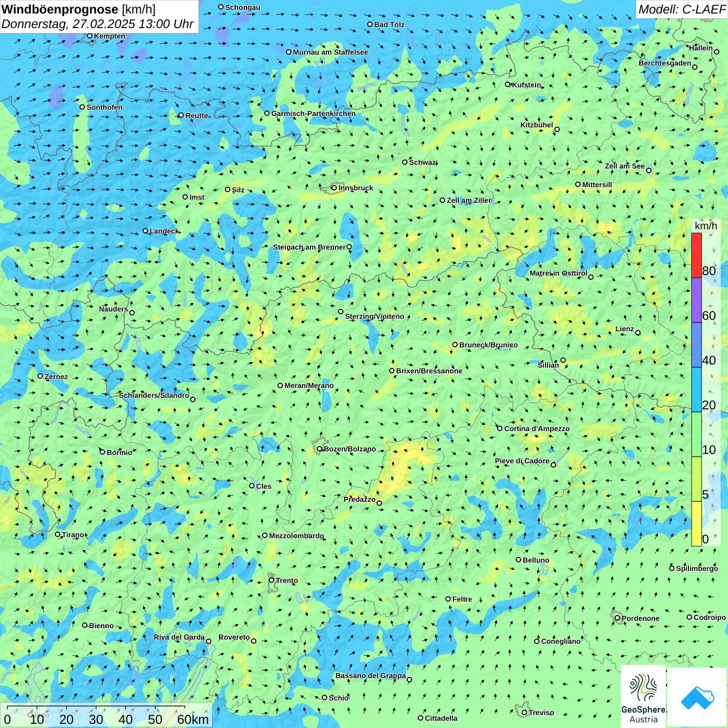Click the Sterzing/Vipiteno label

coord(374,316)
